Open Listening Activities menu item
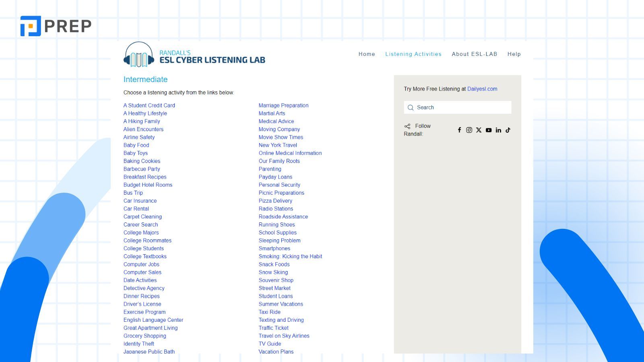The image size is (644, 362). click(x=413, y=54)
